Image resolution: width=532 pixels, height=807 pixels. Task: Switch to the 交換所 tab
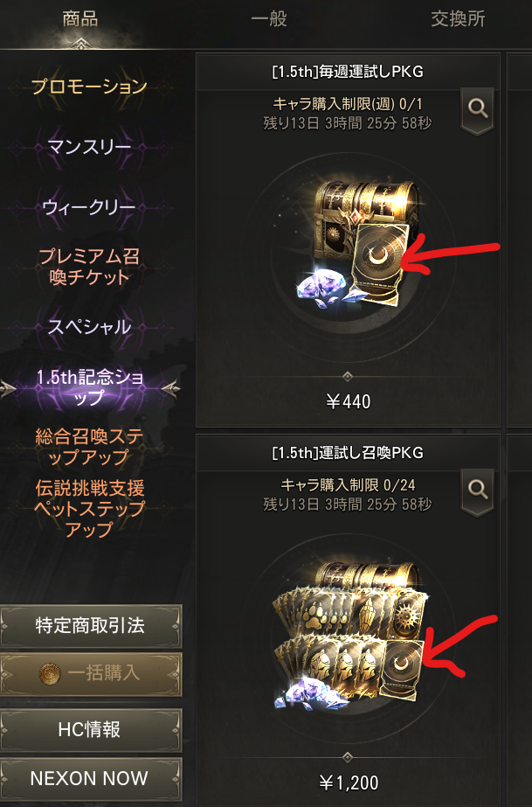(458, 19)
